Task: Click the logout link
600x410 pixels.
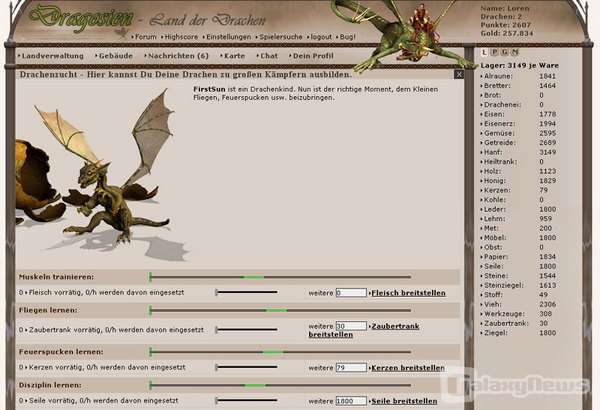Action: (320, 37)
